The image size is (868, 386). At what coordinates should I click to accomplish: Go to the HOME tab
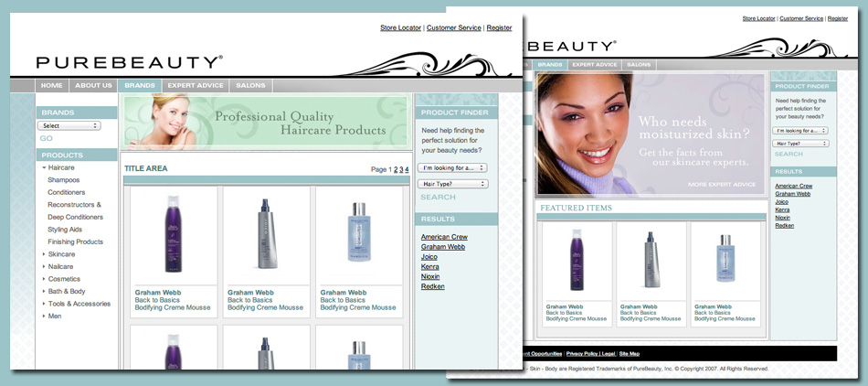coord(52,85)
